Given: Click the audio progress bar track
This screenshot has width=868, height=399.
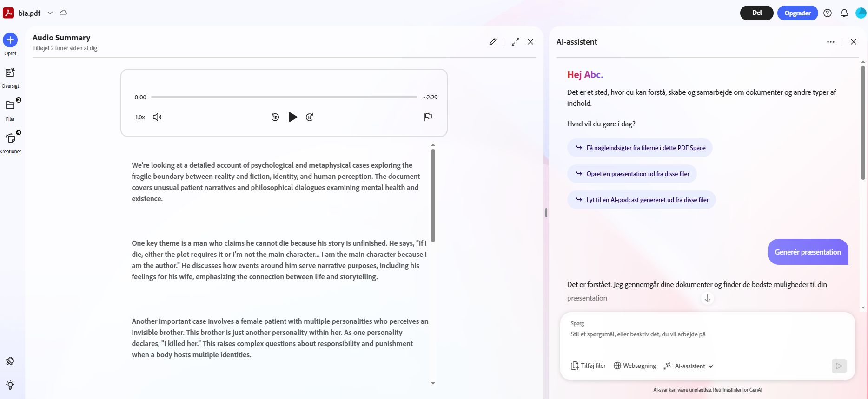Looking at the screenshot, I should tap(284, 97).
